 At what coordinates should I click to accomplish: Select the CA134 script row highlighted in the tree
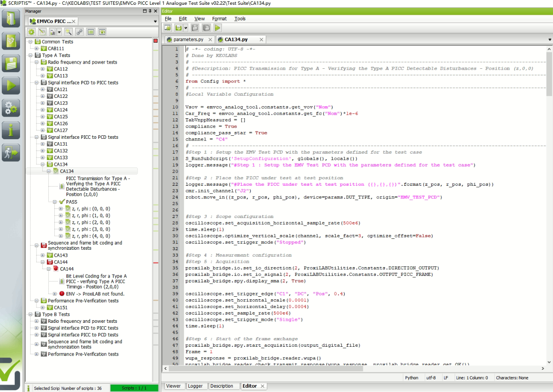pos(82,171)
